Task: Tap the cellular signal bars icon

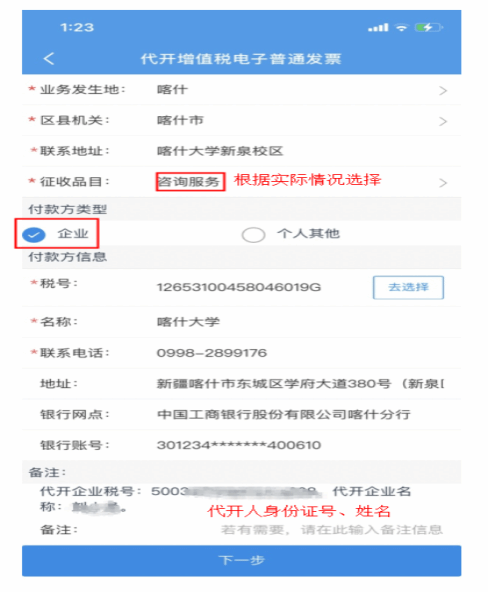Action: 378,28
